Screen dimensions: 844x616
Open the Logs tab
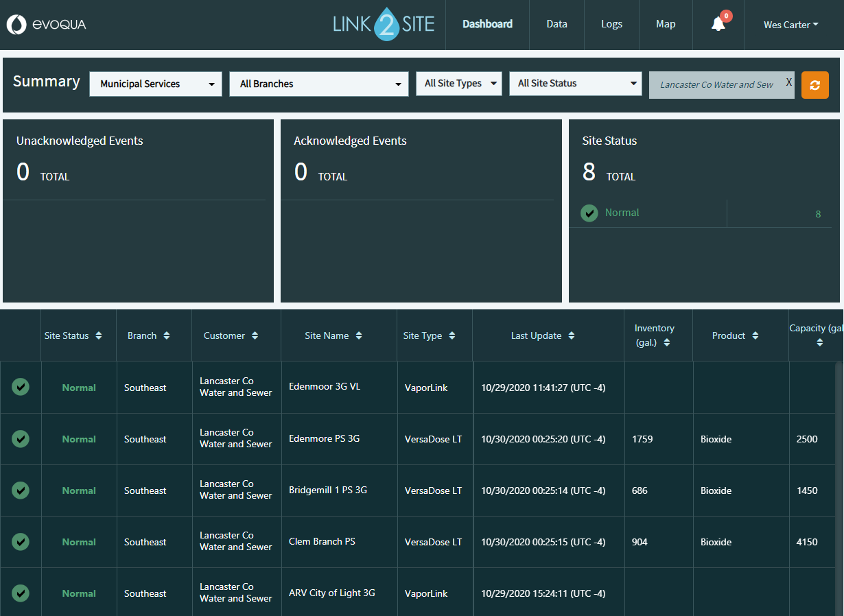pyautogui.click(x=611, y=24)
